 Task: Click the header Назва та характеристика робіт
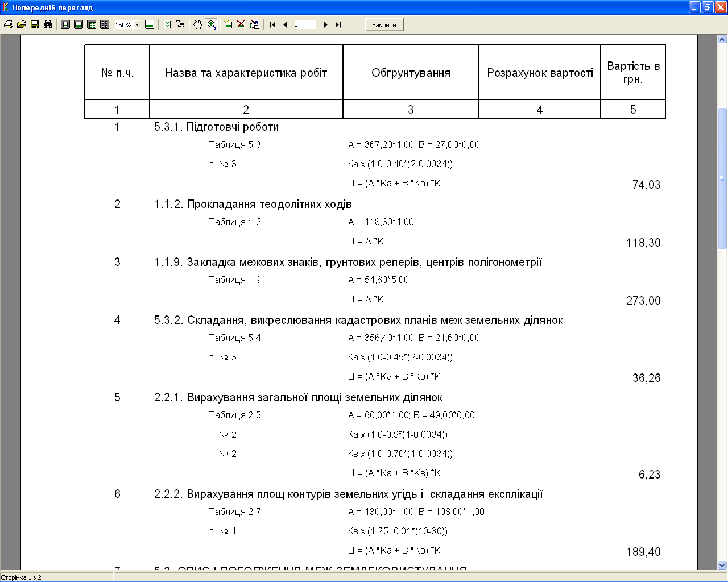pyautogui.click(x=246, y=73)
